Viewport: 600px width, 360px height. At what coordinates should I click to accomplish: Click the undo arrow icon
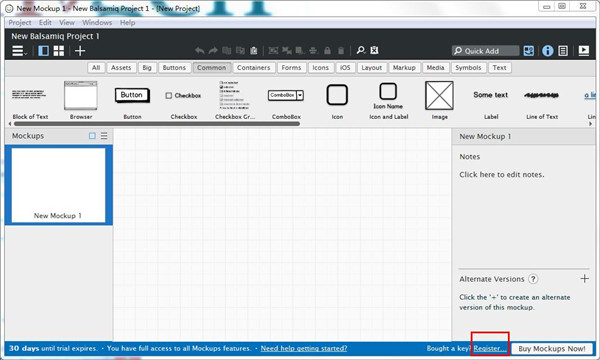[200, 50]
